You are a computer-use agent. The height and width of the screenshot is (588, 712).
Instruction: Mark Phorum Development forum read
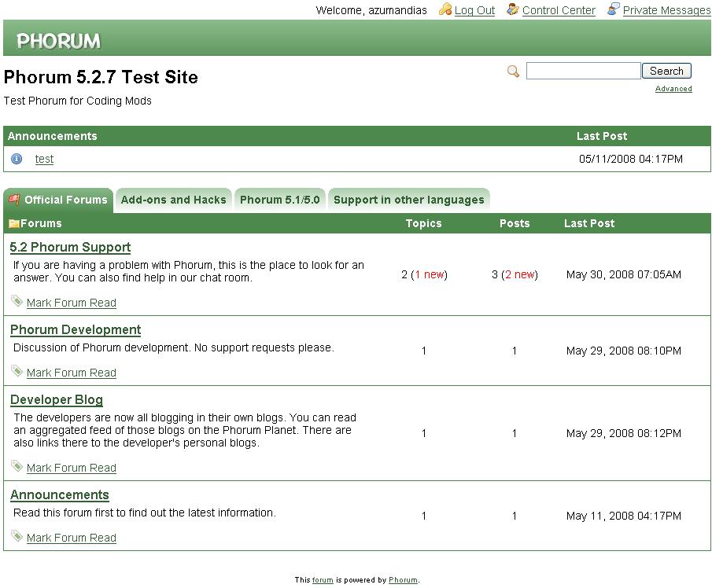(x=72, y=373)
